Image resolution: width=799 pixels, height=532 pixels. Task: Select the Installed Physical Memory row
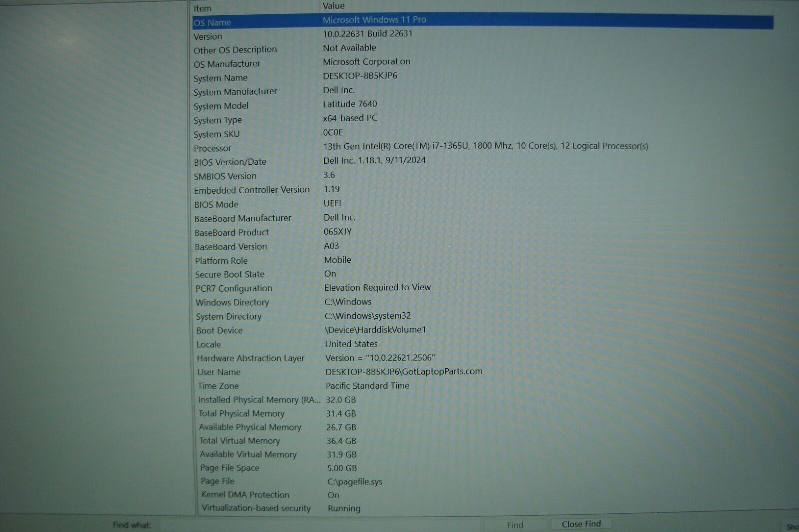pyautogui.click(x=482, y=399)
